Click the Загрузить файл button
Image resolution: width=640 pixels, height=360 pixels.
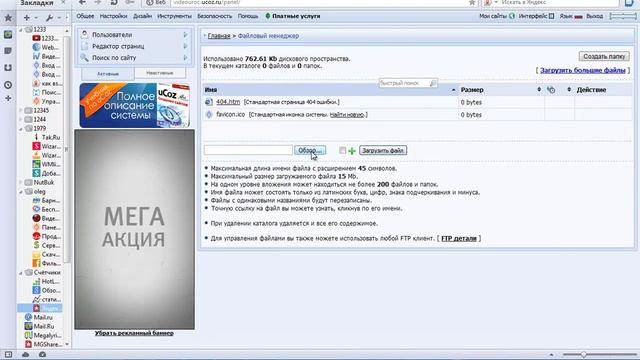click(x=383, y=150)
